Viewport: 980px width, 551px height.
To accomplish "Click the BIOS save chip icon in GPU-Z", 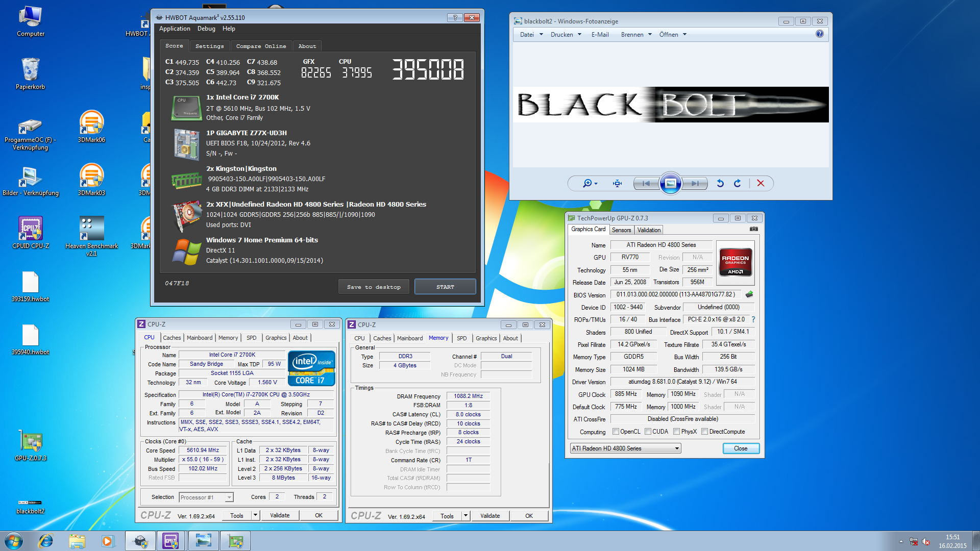I will (749, 294).
